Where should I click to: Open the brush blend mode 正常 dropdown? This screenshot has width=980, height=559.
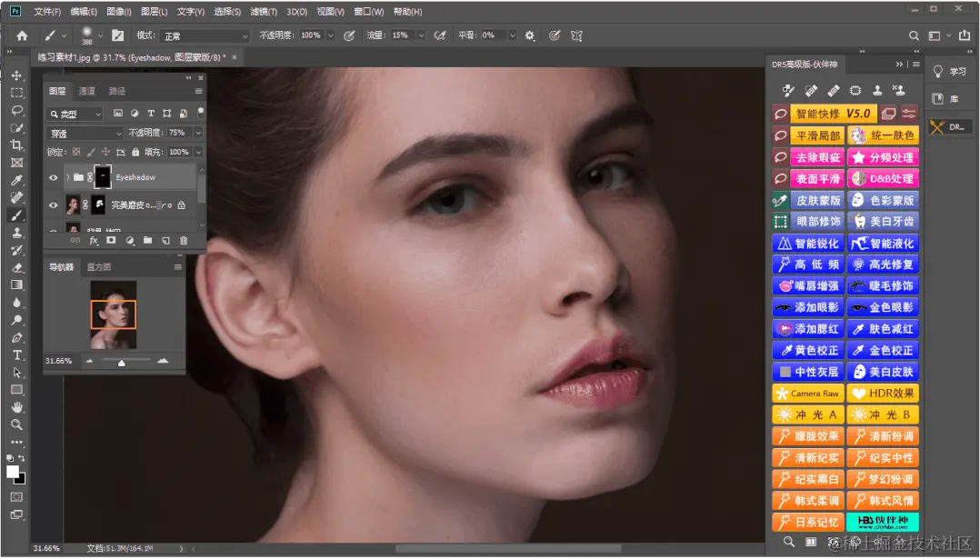coord(205,35)
